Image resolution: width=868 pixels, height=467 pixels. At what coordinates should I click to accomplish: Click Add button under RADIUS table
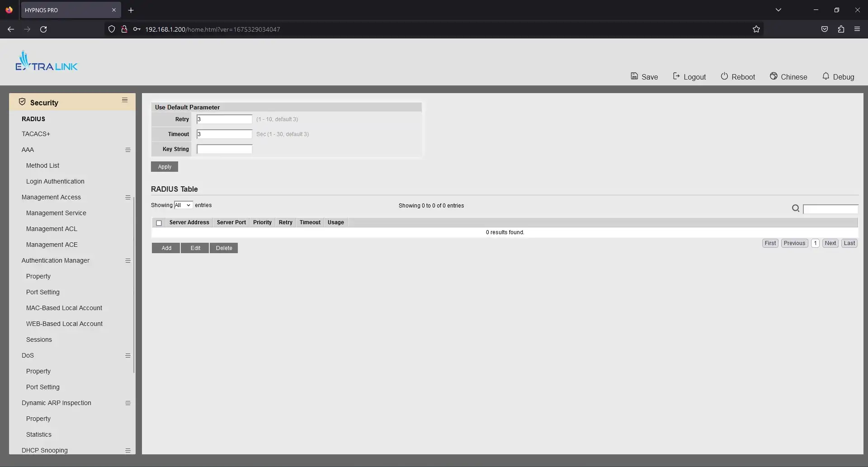(166, 248)
